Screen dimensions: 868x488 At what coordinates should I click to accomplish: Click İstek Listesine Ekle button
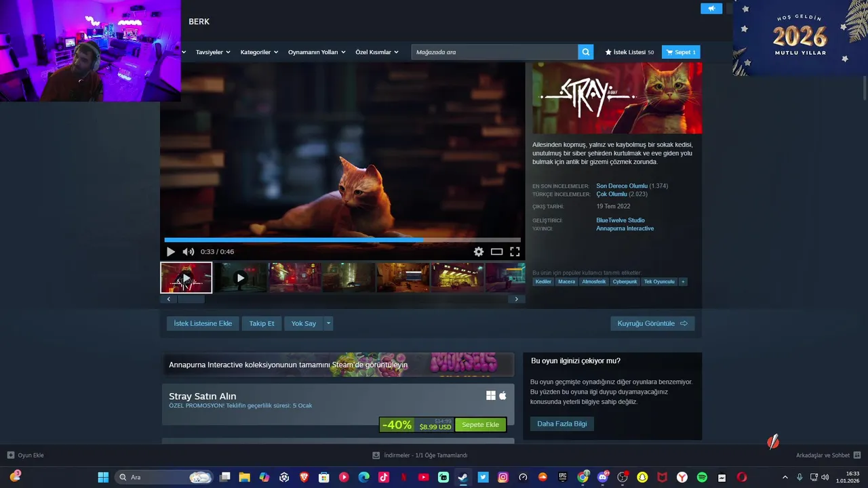click(x=203, y=323)
